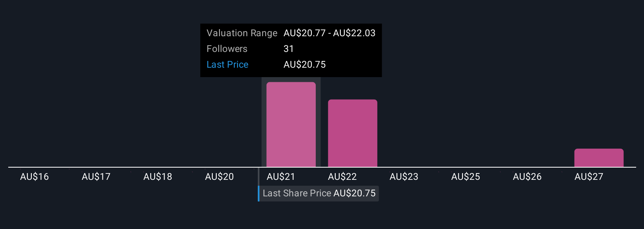
Task: Click the Followers count 31 in tooltip
Action: pos(289,49)
